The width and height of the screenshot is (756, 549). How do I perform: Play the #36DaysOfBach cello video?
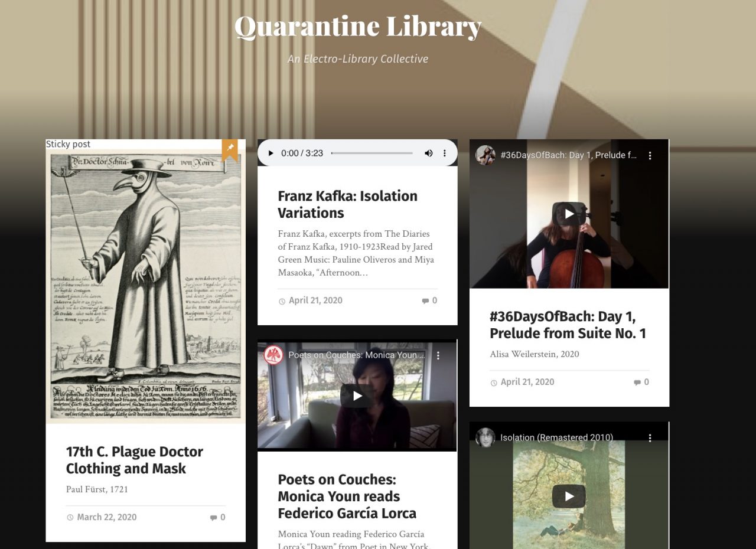[x=569, y=214]
